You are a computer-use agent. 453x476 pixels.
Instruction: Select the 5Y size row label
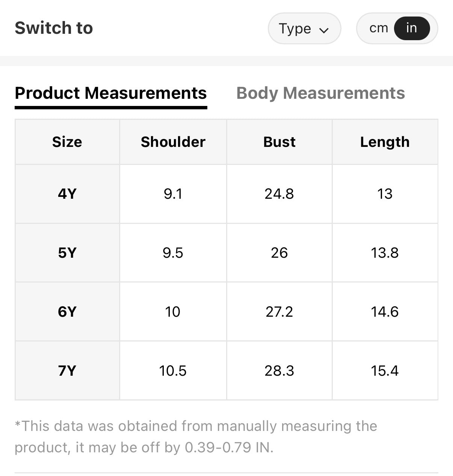tap(67, 253)
